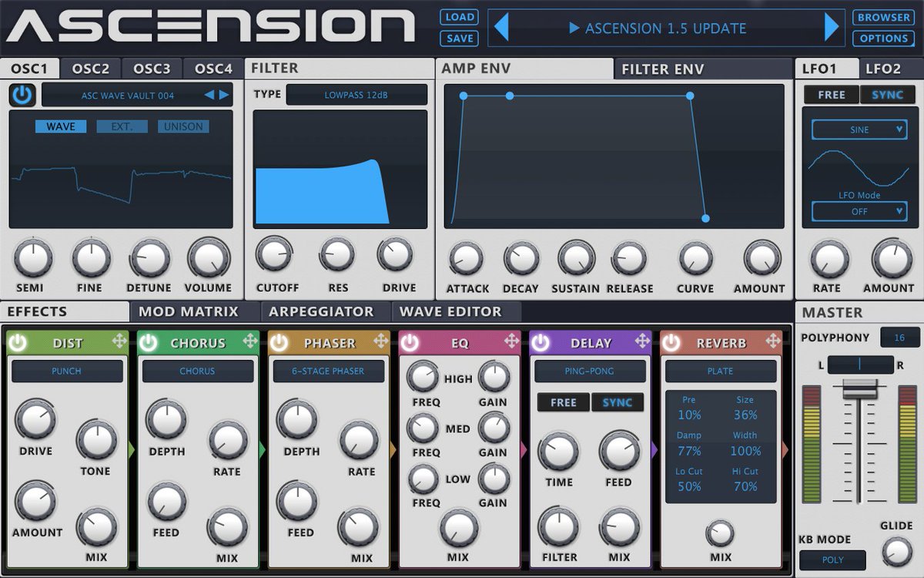Switch the DELAY to FREE mode
The image size is (924, 578).
click(x=563, y=402)
